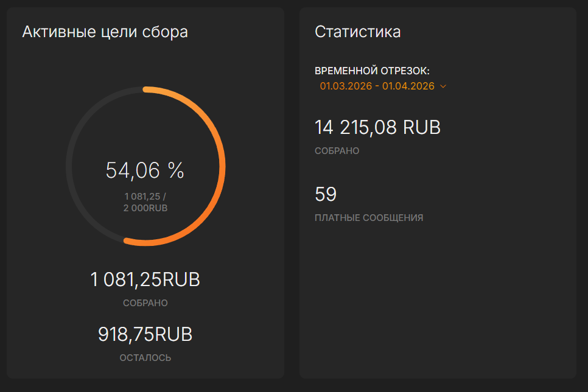The width and height of the screenshot is (588, 392).
Task: Click the Активные цели сбора heading
Action: pyautogui.click(x=105, y=32)
